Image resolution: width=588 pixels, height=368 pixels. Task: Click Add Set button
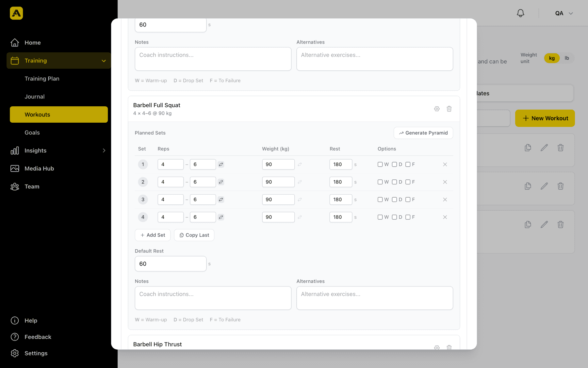coord(153,235)
